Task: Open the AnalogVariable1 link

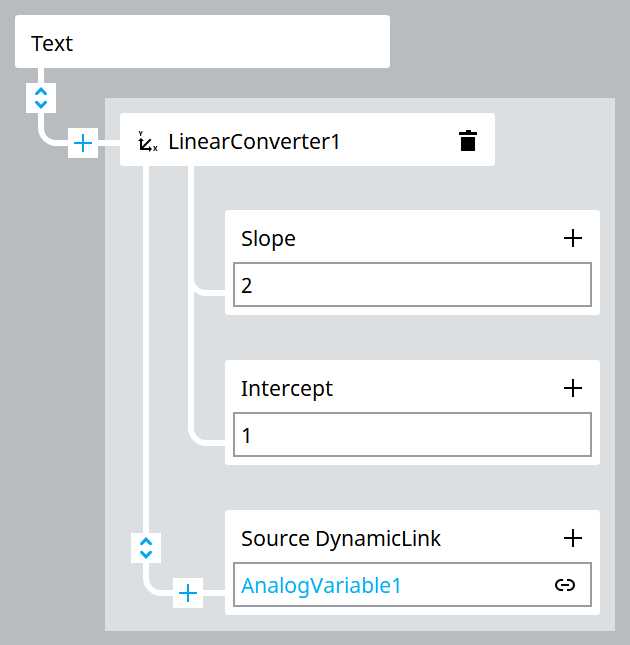Action: [321, 585]
